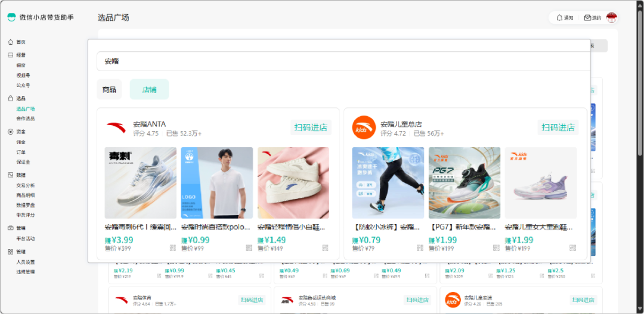Viewport: 644px width, 314px height.
Task: Click the 安踏体育 store logo
Action: [x=121, y=300]
